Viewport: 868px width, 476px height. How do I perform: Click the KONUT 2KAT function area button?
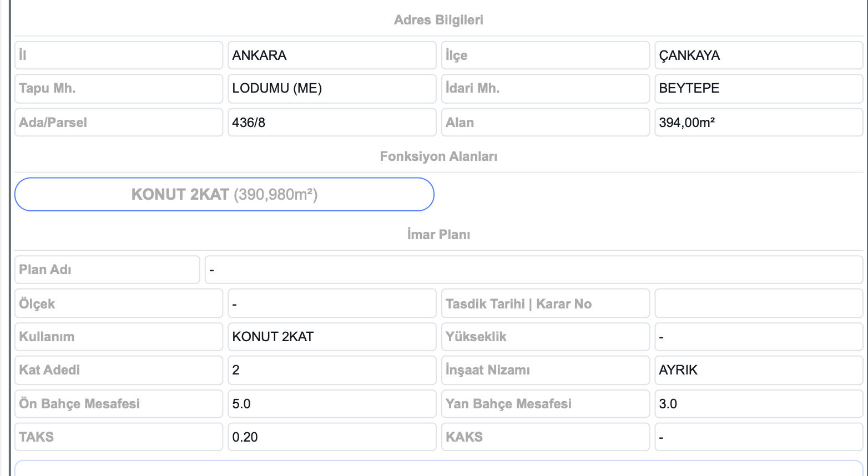[224, 194]
